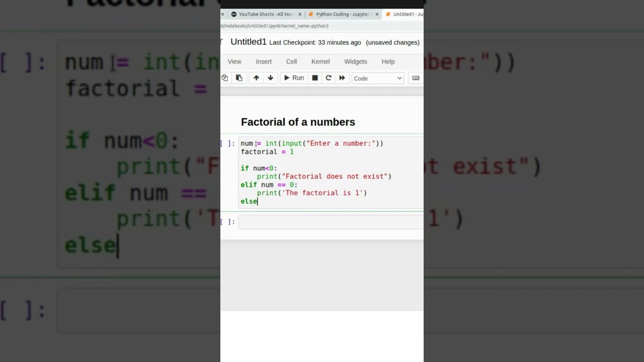Run the selected cell
644x362 pixels.
click(x=293, y=78)
